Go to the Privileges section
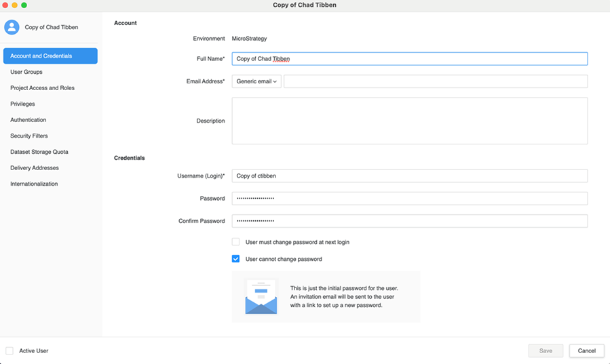This screenshot has width=610, height=364. pos(22,104)
